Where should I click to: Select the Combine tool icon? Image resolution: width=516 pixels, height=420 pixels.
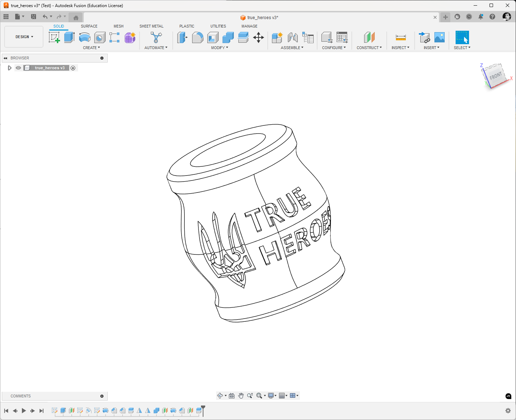pos(228,37)
